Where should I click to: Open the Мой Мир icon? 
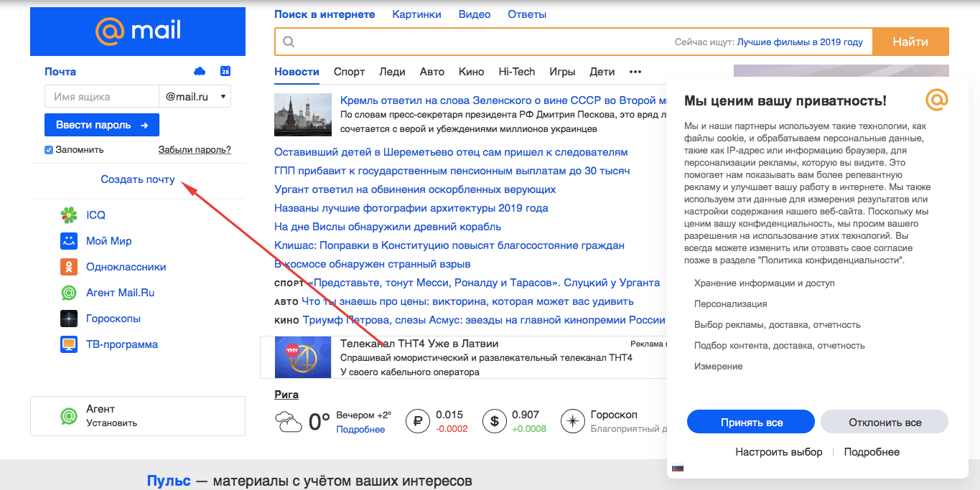click(68, 241)
